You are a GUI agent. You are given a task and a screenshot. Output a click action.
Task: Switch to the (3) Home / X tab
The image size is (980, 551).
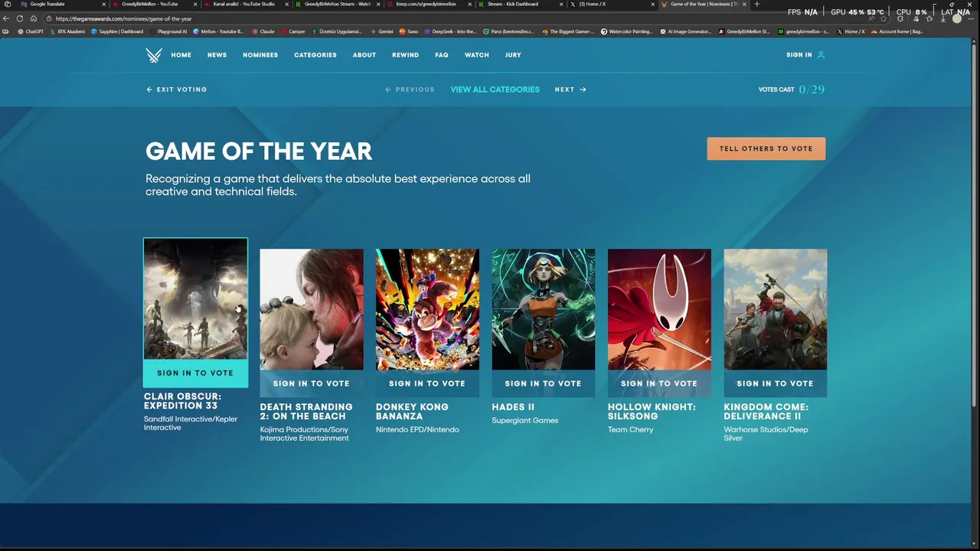point(612,4)
